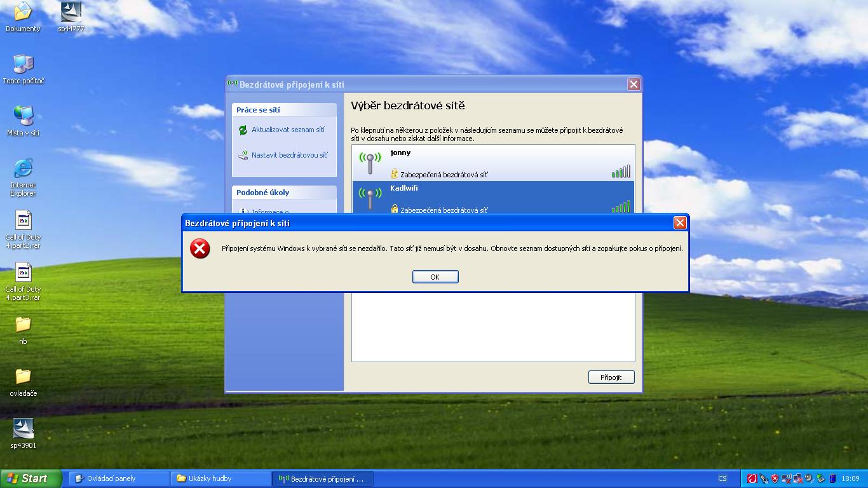The image size is (868, 488).
Task: Click the 18:09 system clock
Action: coord(850,478)
